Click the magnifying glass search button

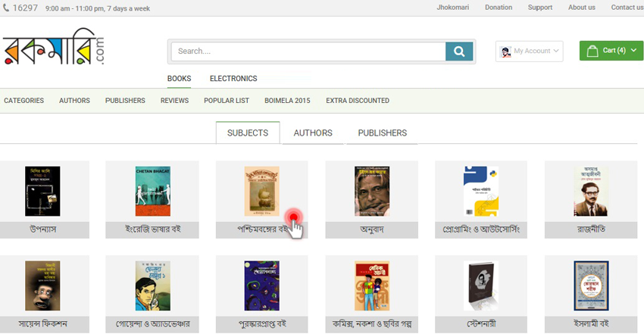pyautogui.click(x=459, y=51)
